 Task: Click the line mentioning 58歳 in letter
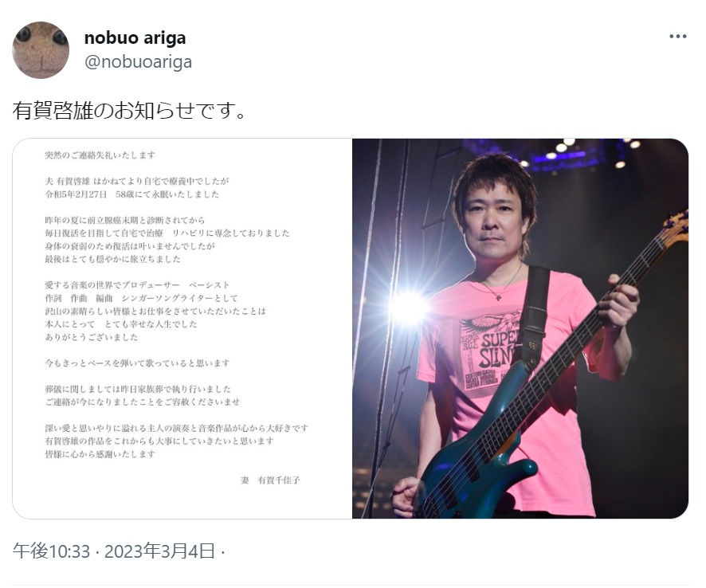tap(132, 194)
